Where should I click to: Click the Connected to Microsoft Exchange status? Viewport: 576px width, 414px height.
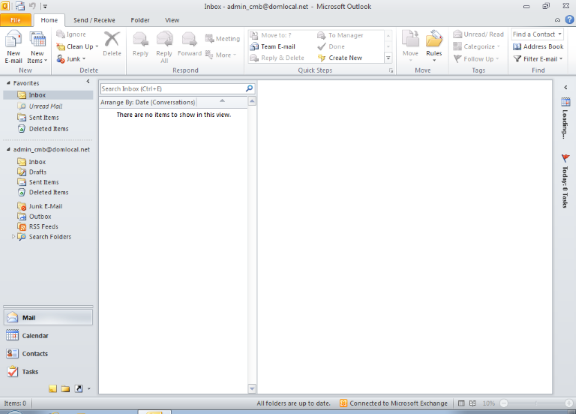[394, 403]
